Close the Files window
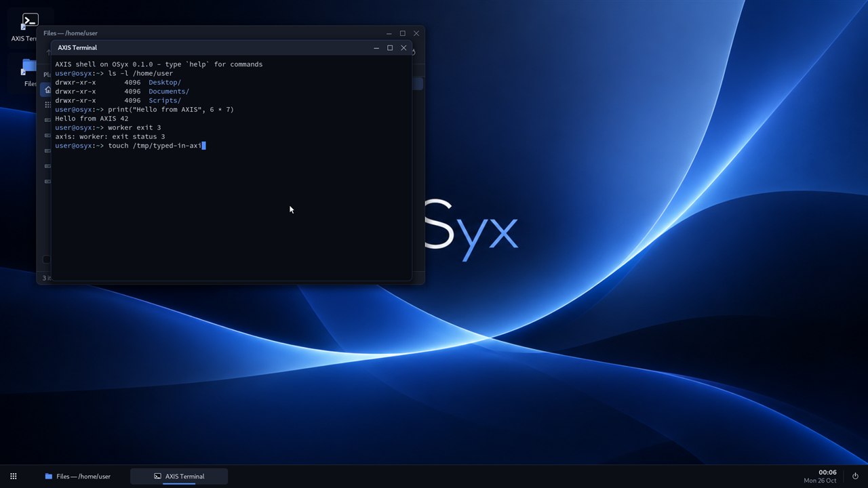The image size is (868, 488). [416, 33]
